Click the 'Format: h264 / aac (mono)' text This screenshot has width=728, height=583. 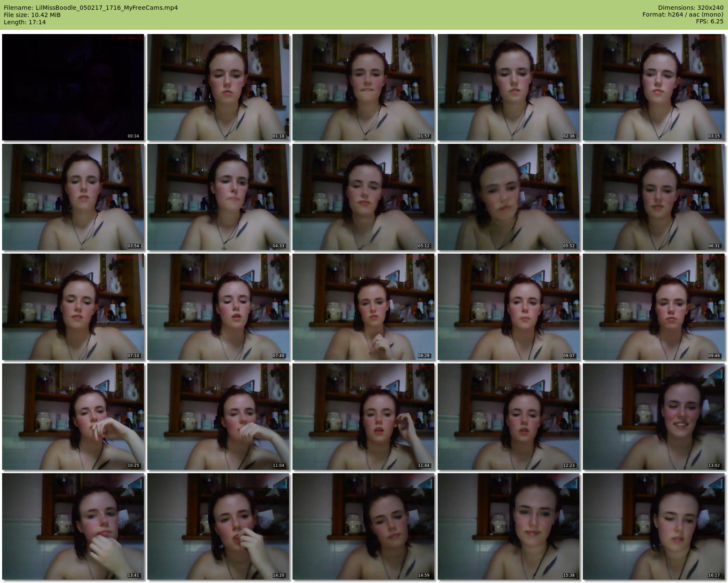point(683,15)
